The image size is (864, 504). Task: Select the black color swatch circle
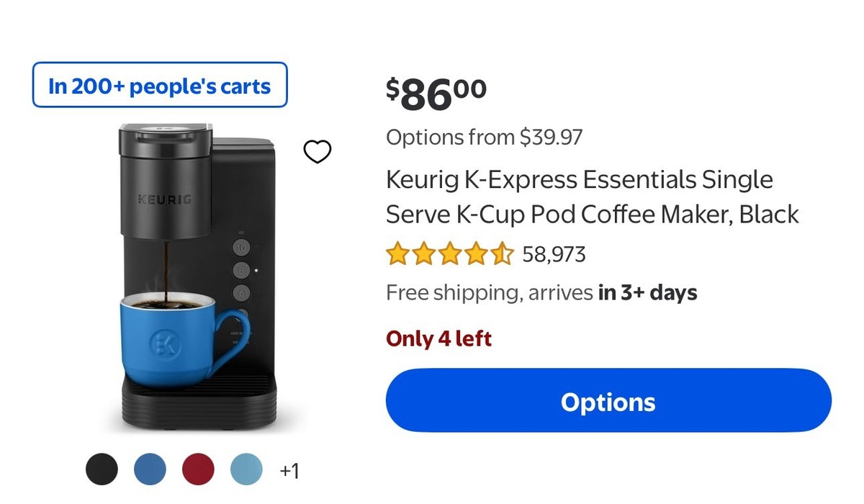[x=101, y=469]
